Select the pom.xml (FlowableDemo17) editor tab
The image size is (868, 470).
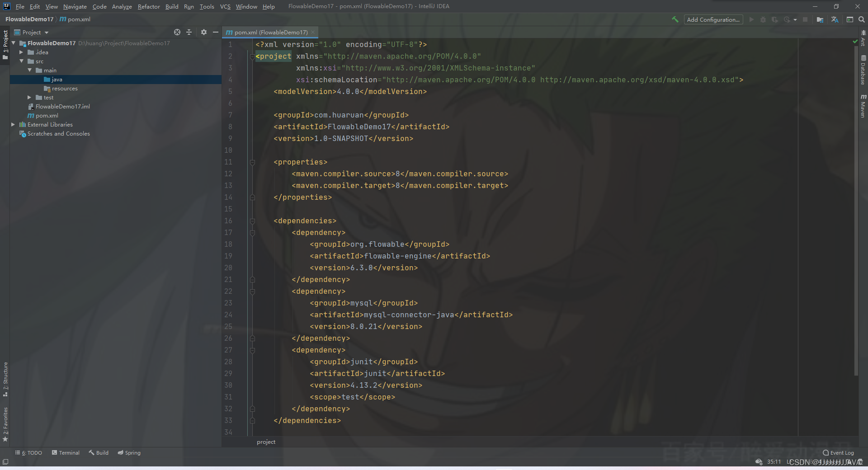270,32
